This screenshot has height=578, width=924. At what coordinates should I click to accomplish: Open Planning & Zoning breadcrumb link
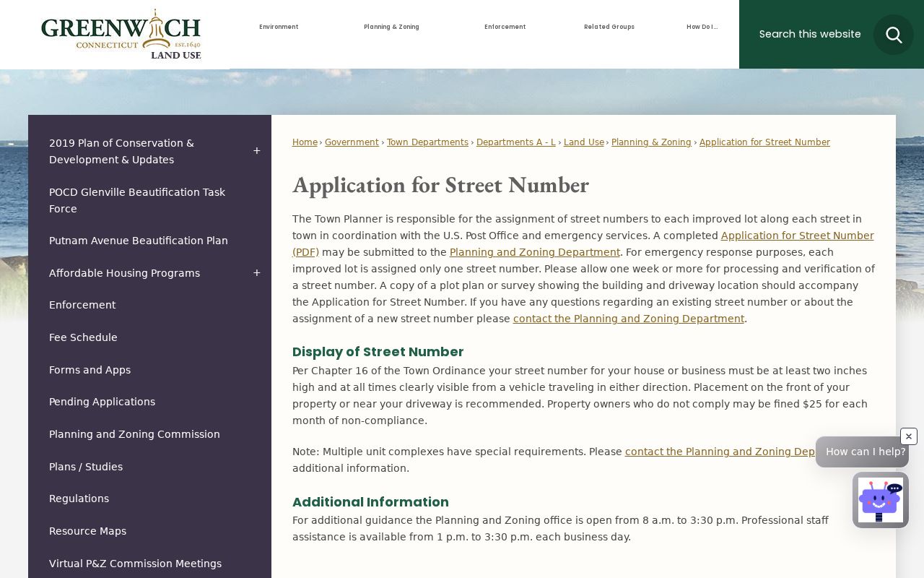tap(651, 142)
